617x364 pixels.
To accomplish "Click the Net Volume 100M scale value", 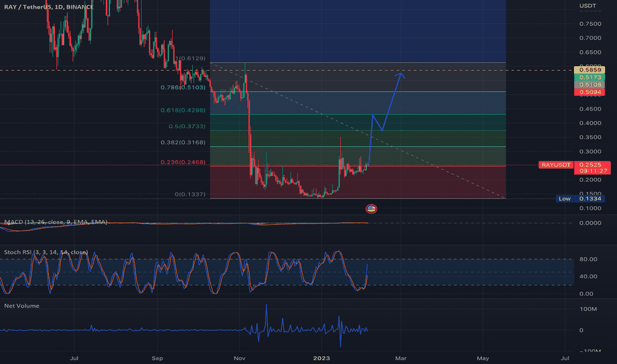I will [x=589, y=309].
